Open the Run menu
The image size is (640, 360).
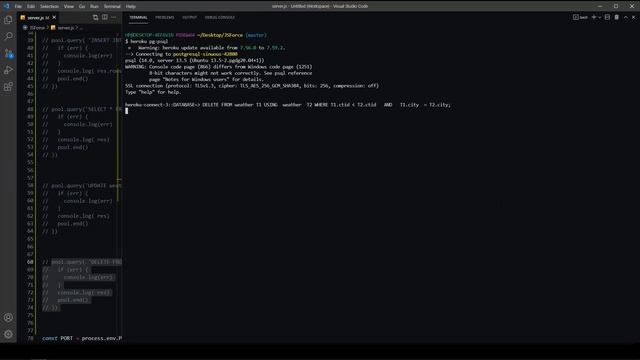tap(94, 6)
